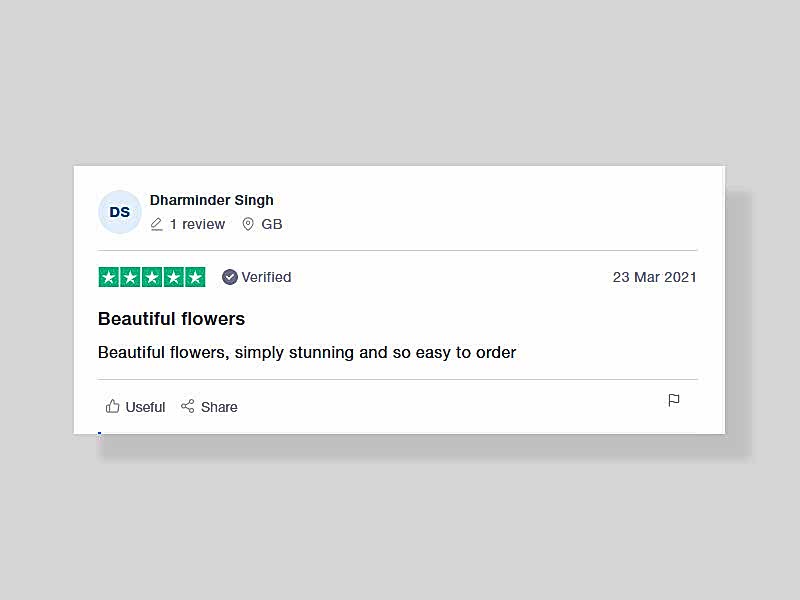Click the first green star
The width and height of the screenshot is (800, 600).
pos(108,277)
